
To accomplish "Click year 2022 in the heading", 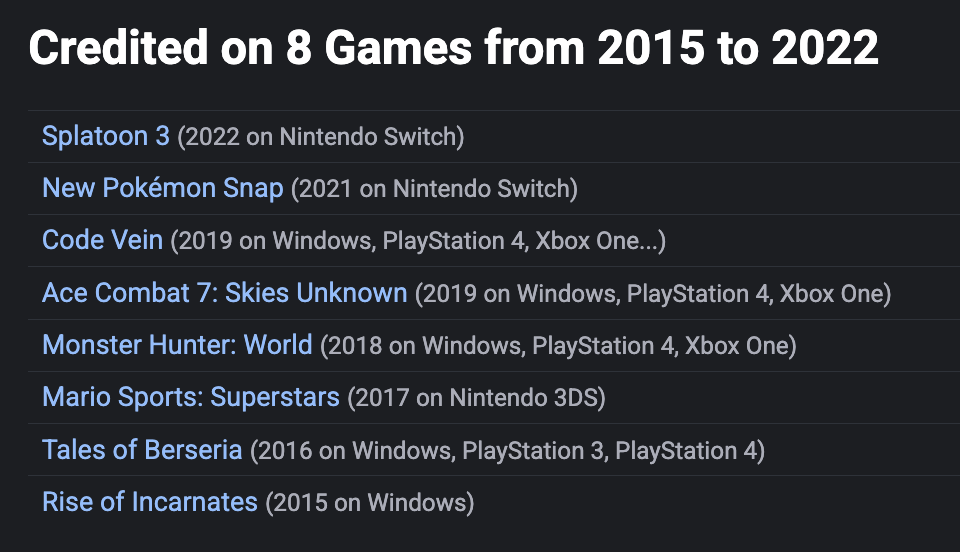I will pyautogui.click(x=825, y=48).
